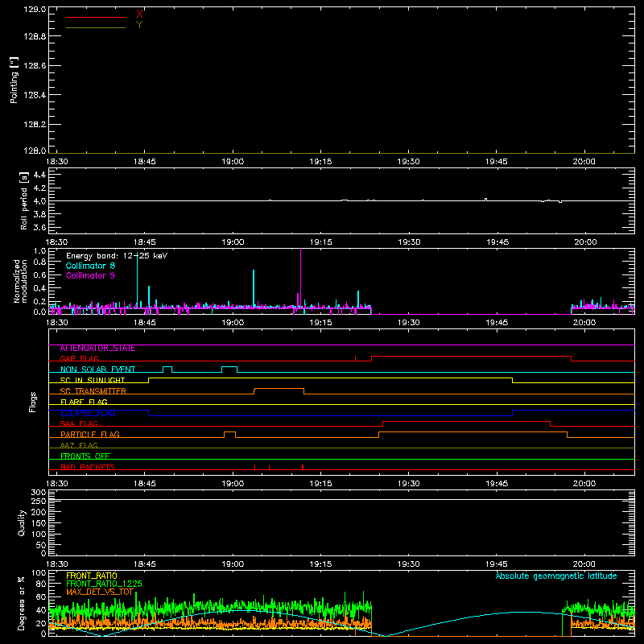
Task: Click the 300 tick on Quality axis
Action: pyautogui.click(x=38, y=493)
